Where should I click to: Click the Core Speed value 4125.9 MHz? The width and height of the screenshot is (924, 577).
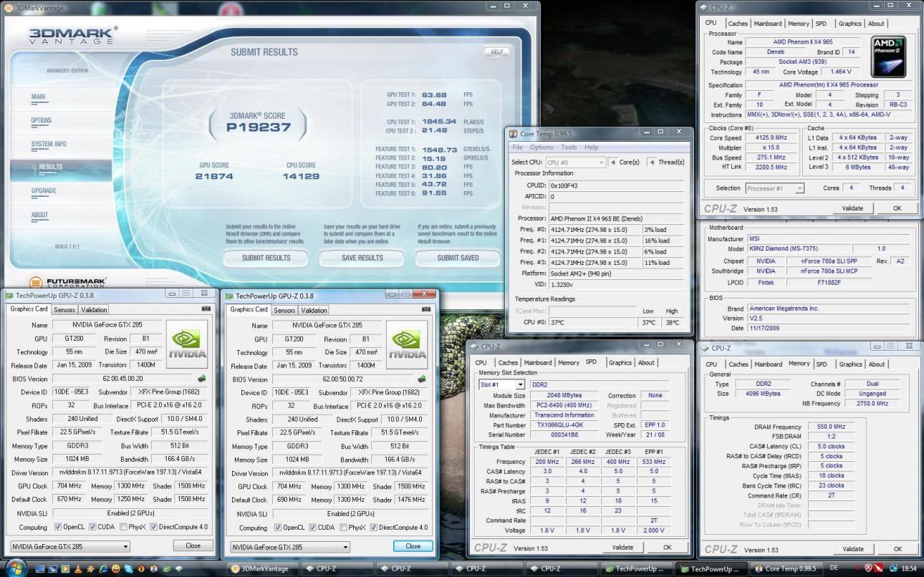770,137
